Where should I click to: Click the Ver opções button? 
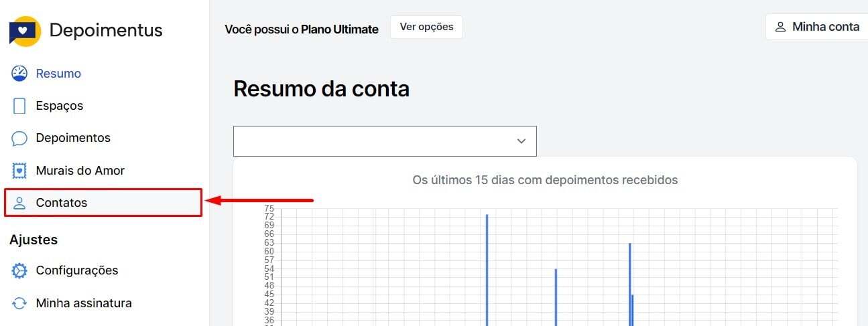[x=426, y=27]
